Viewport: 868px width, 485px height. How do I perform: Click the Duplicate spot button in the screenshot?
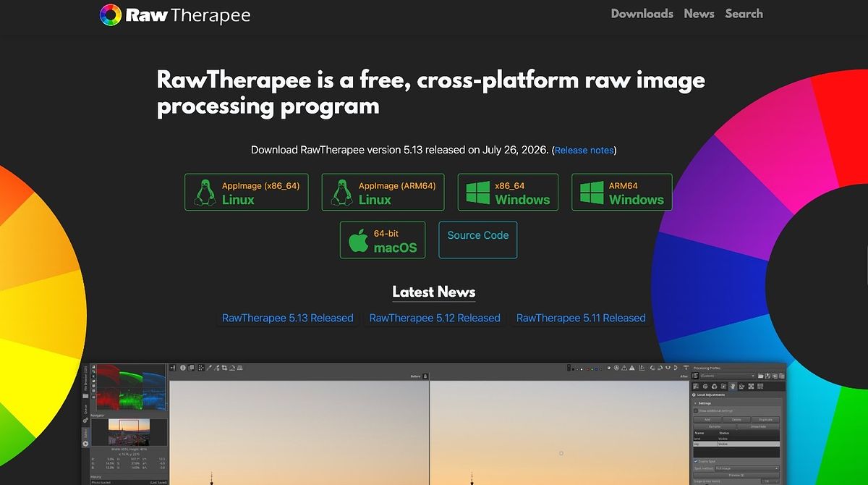765,420
